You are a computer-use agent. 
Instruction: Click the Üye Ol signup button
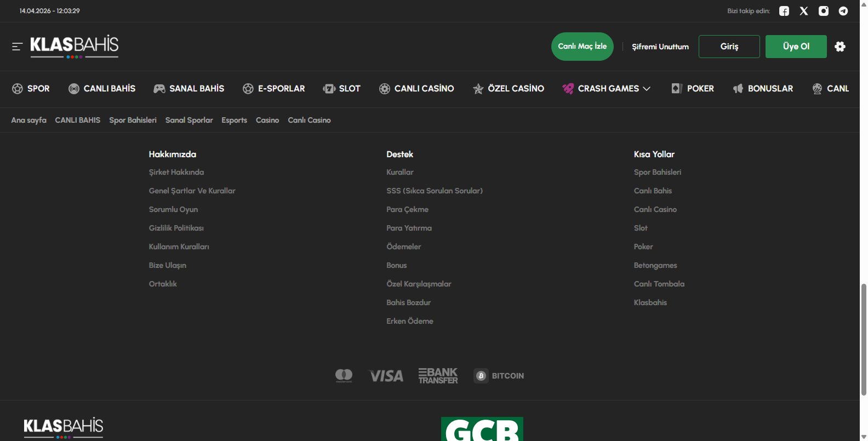click(796, 47)
